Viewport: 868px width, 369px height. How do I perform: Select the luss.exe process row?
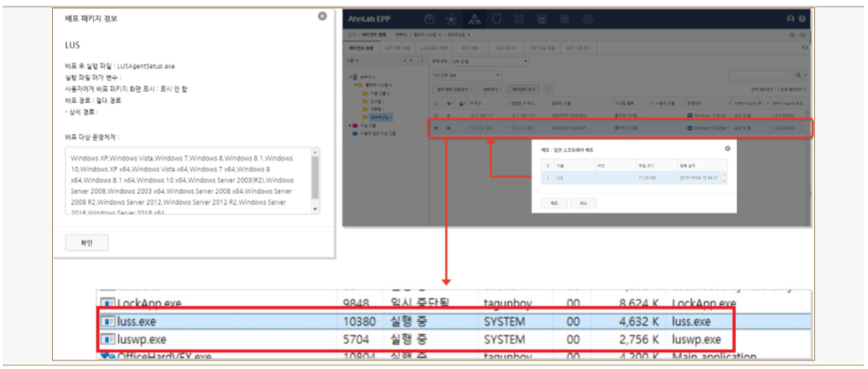coord(454,322)
